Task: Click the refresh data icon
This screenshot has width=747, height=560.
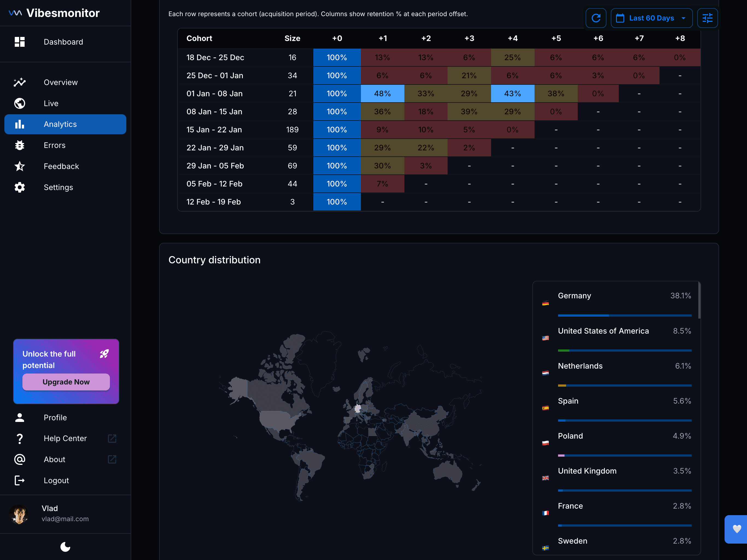Action: (596, 18)
